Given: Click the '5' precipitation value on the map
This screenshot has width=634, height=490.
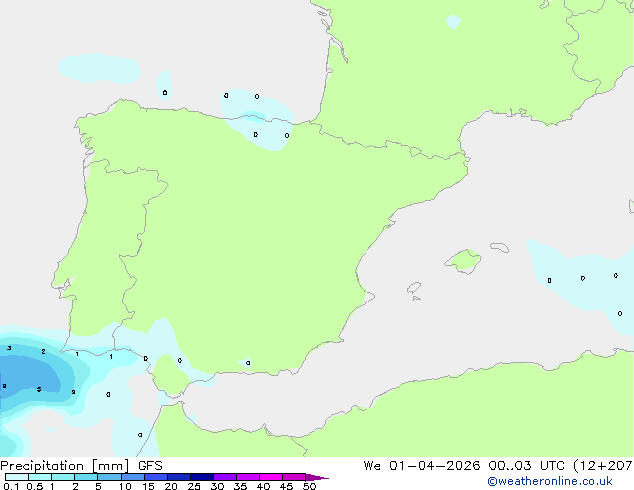Looking at the screenshot, I should 39,389.
